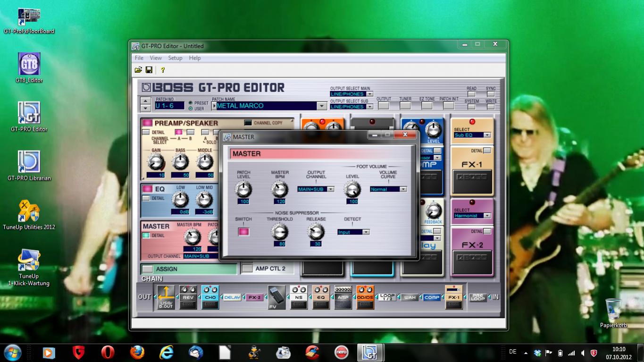Toggle the Noise Suppressor switch

pyautogui.click(x=243, y=232)
